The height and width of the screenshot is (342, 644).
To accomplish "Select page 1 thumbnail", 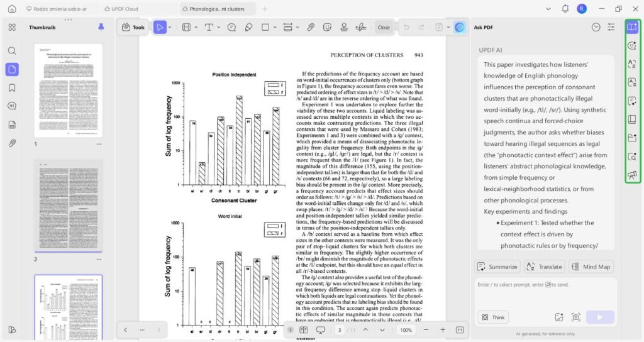I will click(x=68, y=90).
